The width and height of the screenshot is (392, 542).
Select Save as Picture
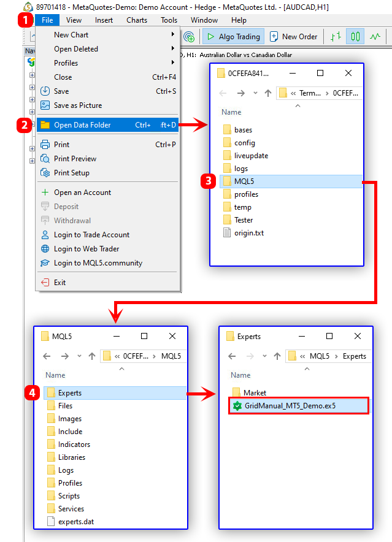coord(107,105)
